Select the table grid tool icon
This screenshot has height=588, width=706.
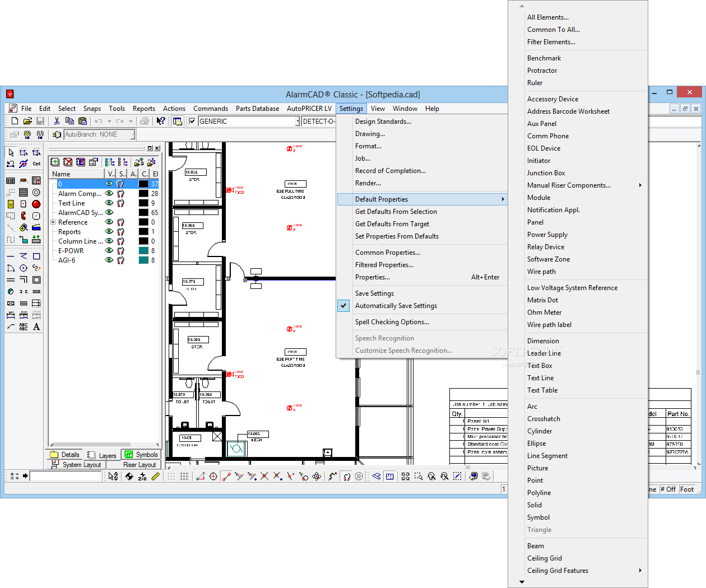point(11,180)
